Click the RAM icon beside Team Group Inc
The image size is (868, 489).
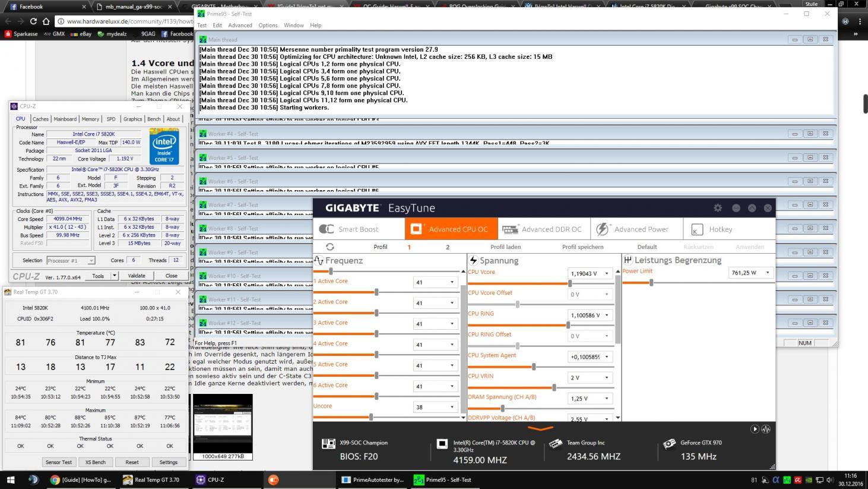click(x=556, y=443)
